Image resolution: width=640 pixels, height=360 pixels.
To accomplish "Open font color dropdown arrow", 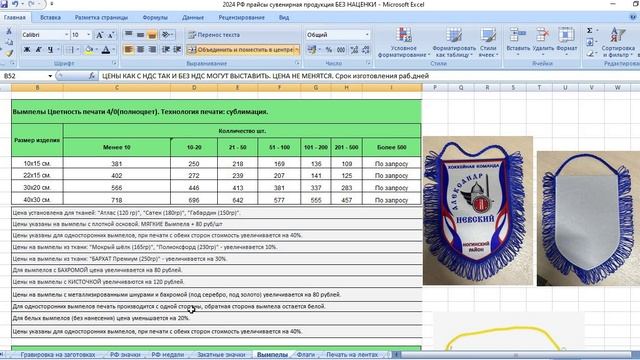I will pos(113,50).
